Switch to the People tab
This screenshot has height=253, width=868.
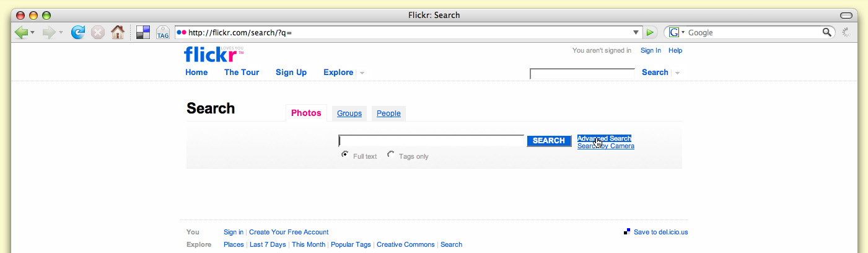pyautogui.click(x=388, y=113)
